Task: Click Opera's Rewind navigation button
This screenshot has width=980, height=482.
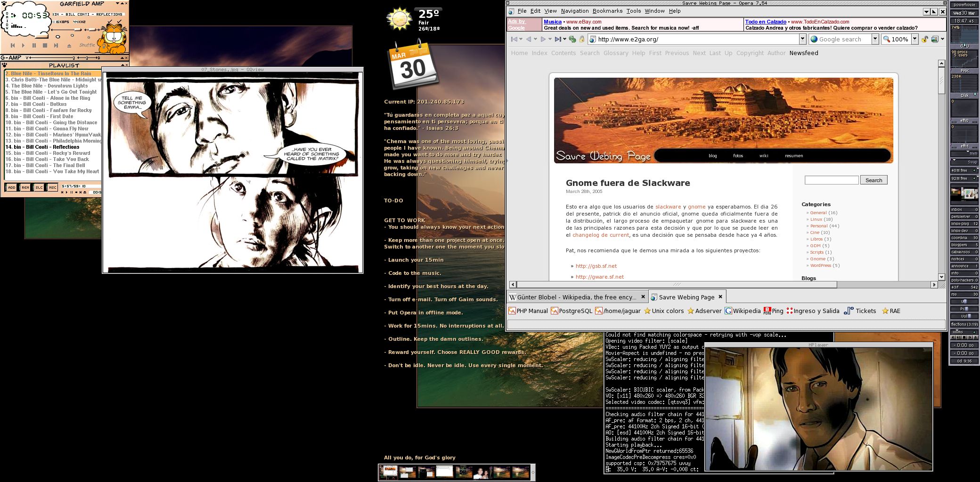Action: click(x=514, y=39)
